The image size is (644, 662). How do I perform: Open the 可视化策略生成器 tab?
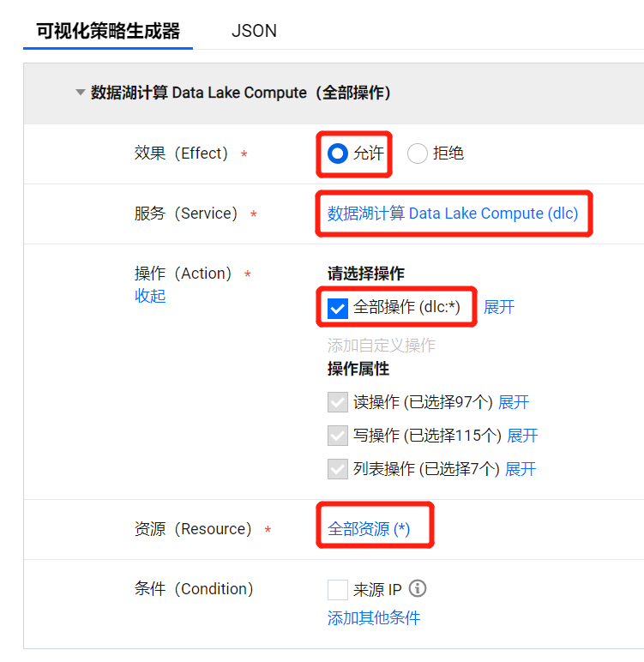(108, 31)
